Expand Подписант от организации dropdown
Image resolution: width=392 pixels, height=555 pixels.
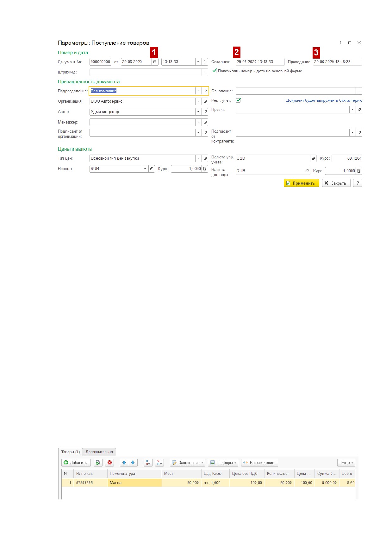click(x=198, y=133)
